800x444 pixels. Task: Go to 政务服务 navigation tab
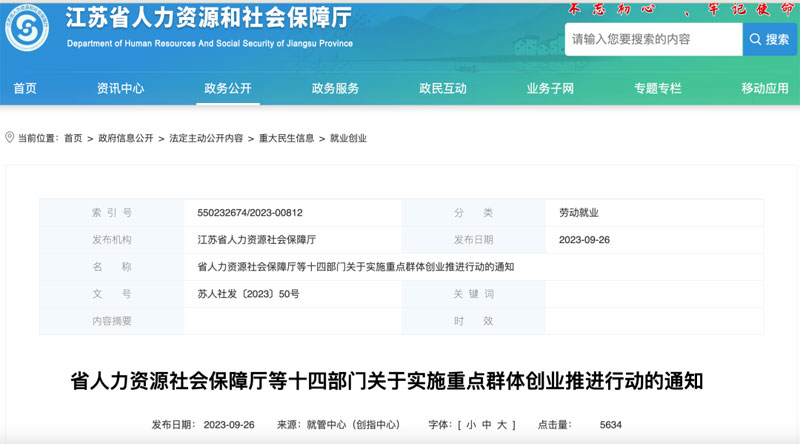click(335, 88)
